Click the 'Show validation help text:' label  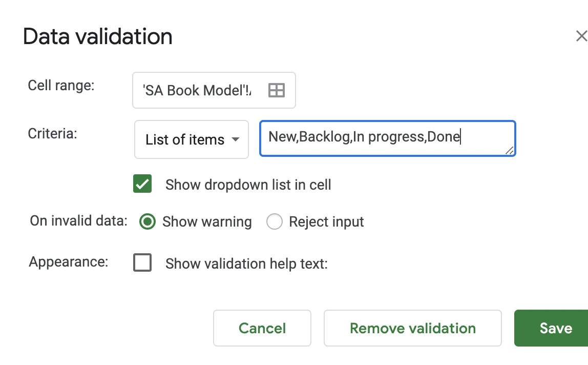246,263
